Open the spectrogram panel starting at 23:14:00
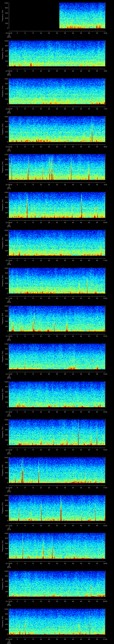The width and height of the screenshot is (114, 644). [x=57, y=394]
